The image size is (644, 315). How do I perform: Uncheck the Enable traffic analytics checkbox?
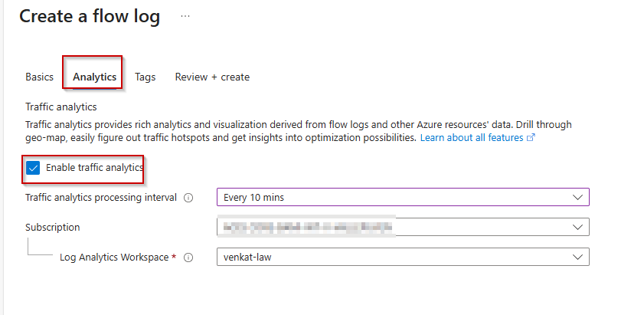[x=33, y=168]
